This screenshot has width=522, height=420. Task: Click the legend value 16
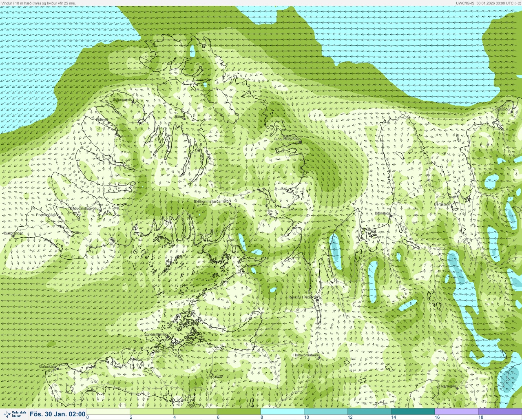click(x=437, y=417)
